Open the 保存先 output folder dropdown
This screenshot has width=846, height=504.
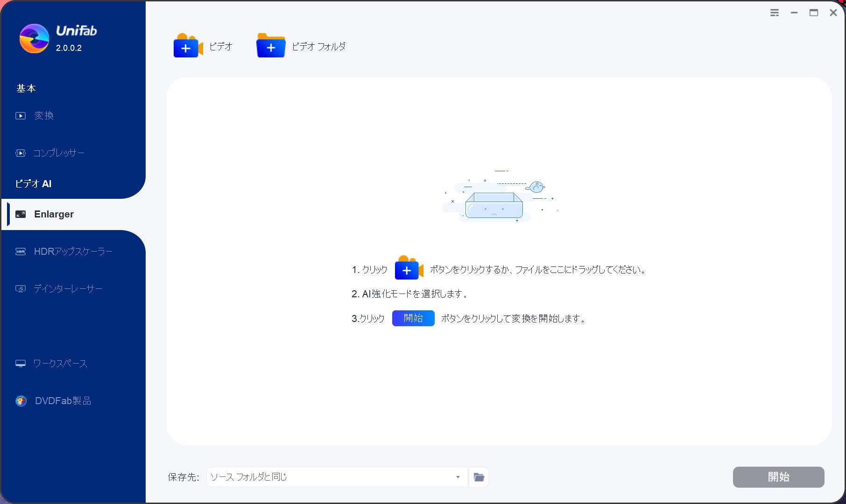tap(337, 477)
